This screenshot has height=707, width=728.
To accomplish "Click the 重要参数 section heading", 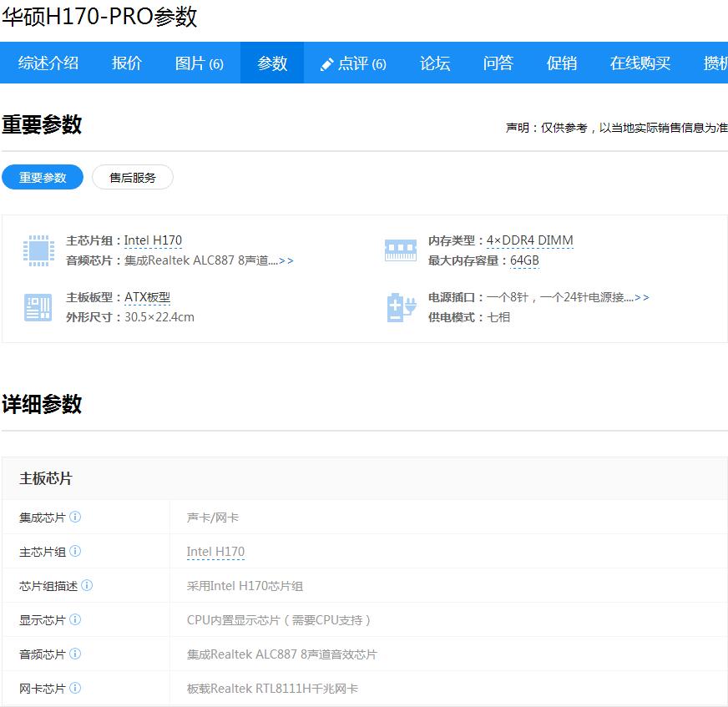I will tap(42, 124).
